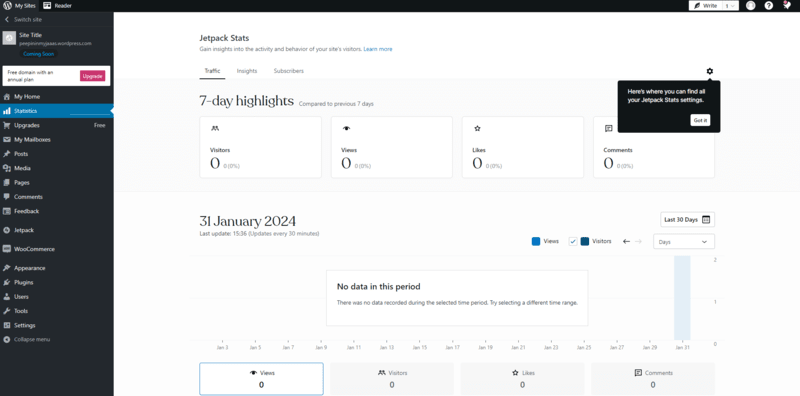Open the Last 30 Days date range picker
Viewport: 800px width, 396px height.
[x=687, y=219]
